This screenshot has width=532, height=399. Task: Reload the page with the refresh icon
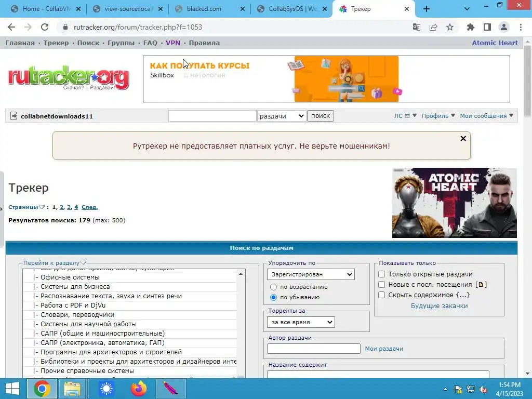point(45,27)
